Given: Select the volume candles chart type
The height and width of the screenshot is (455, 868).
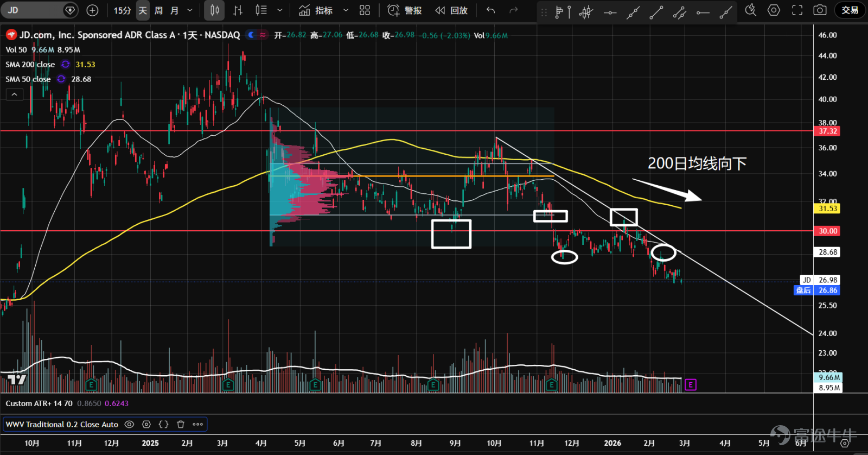Looking at the screenshot, I should (261, 10).
